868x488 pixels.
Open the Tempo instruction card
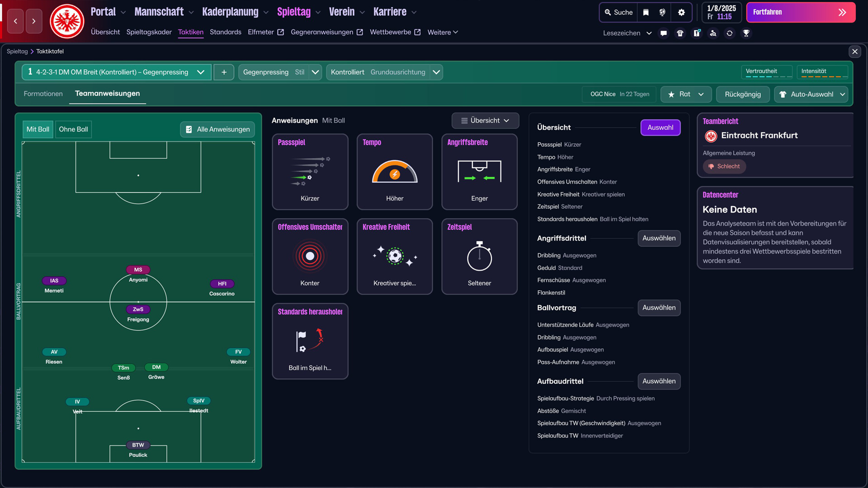pos(394,172)
